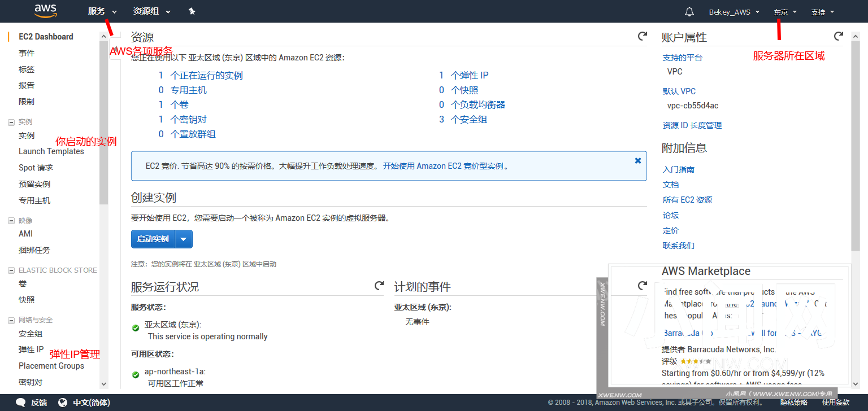Viewport: 868px width, 411px height.
Task: Open 弹性 IP in the sidebar
Action: tap(31, 349)
